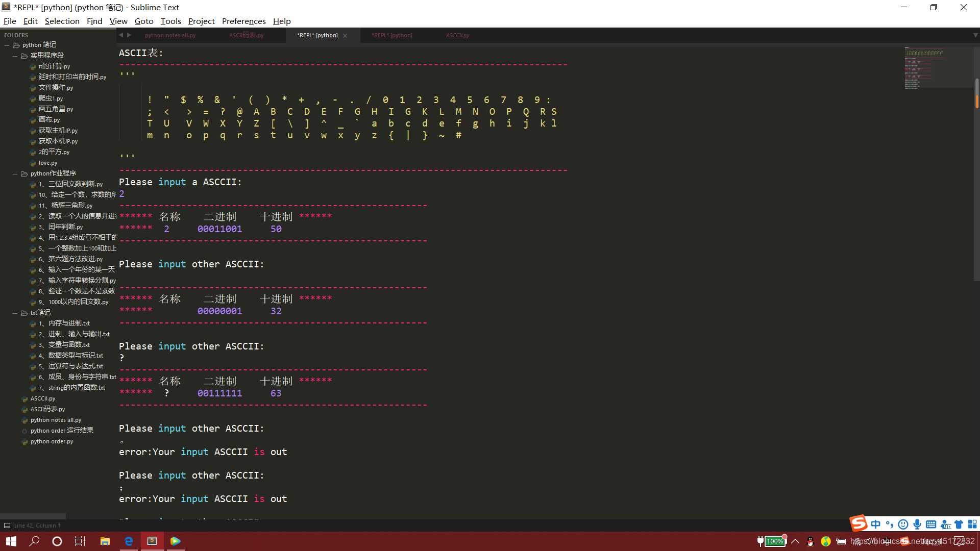Screen dimensions: 980x551
Task: Open the tab list dropdown arrow
Action: [975, 35]
